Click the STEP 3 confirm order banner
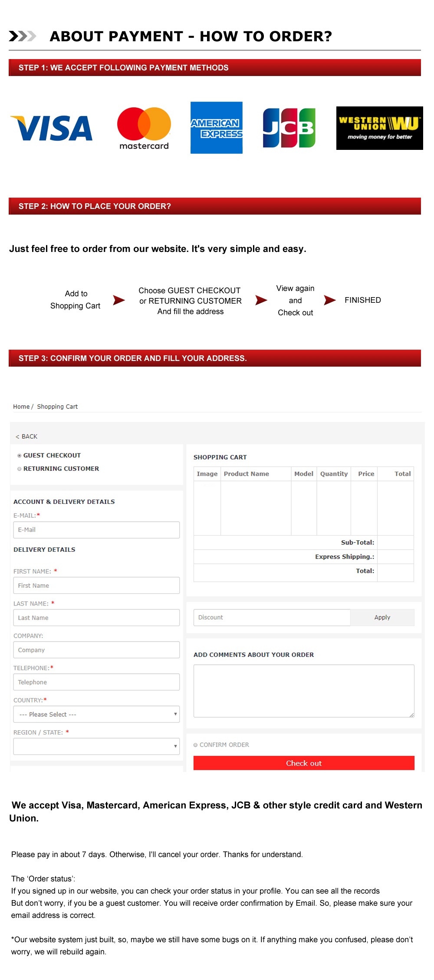The width and height of the screenshot is (434, 980). (x=215, y=358)
